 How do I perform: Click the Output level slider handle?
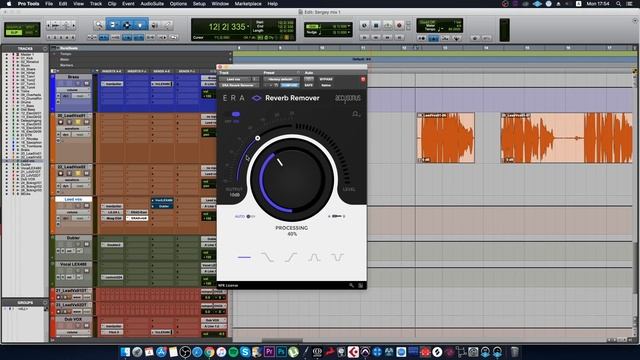pyautogui.click(x=258, y=138)
